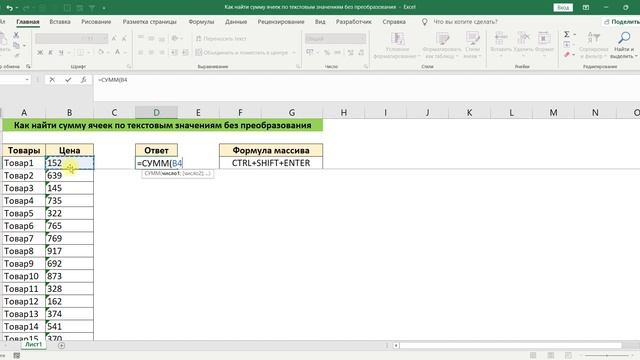640x360 pixels.
Task: Click the Clear eraser icon
Action: (x=567, y=54)
